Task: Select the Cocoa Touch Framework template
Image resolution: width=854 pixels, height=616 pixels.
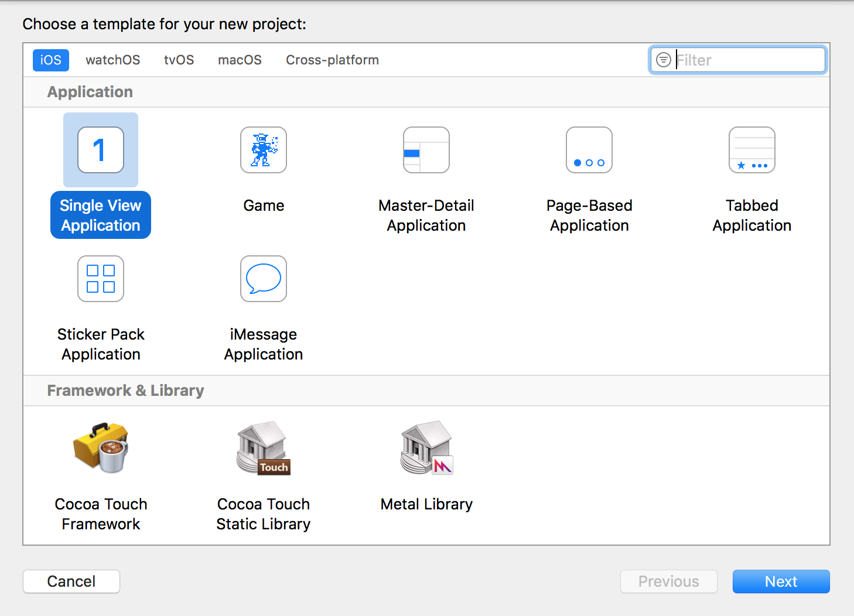Action: 100,449
